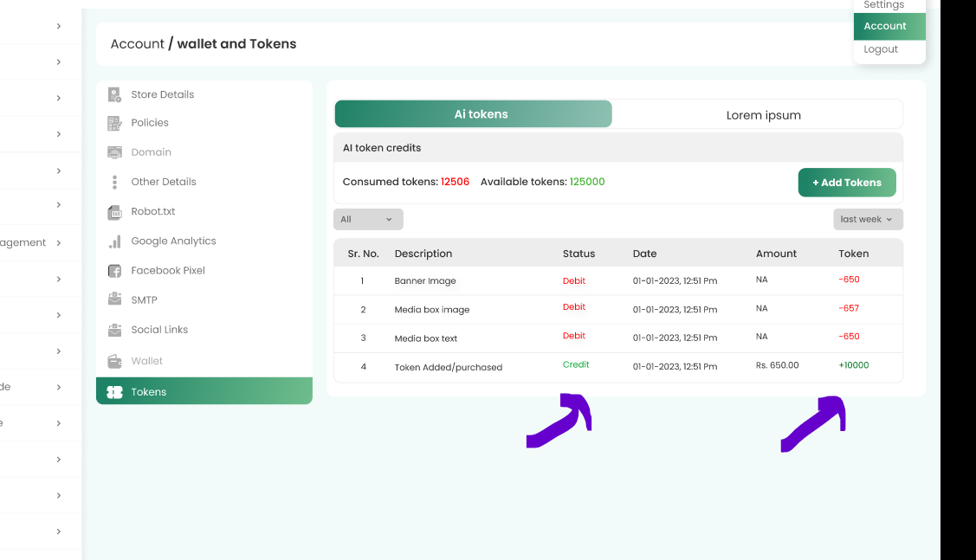Screen dimensions: 976x560
Task: Click the Tokens ticket icon
Action: point(114,392)
